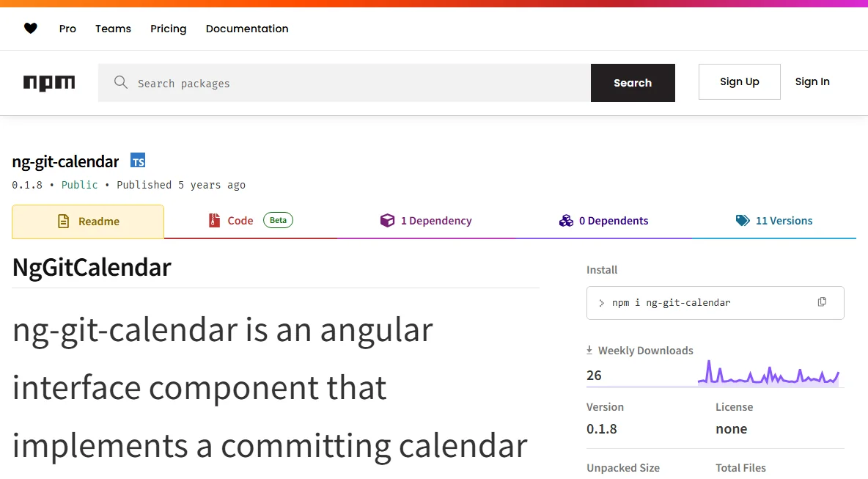Click the black Search button
Image resolution: width=868 pixels, height=479 pixels.
pyautogui.click(x=633, y=82)
